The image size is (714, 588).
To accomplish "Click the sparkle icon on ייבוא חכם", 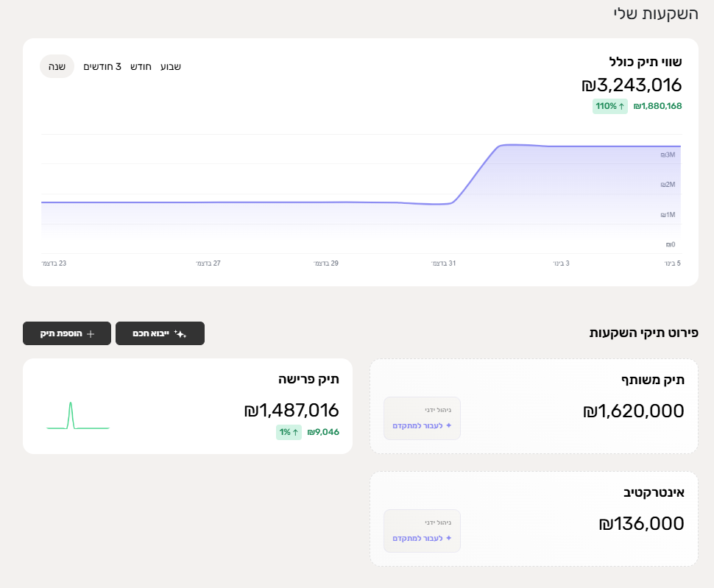I will coord(180,334).
